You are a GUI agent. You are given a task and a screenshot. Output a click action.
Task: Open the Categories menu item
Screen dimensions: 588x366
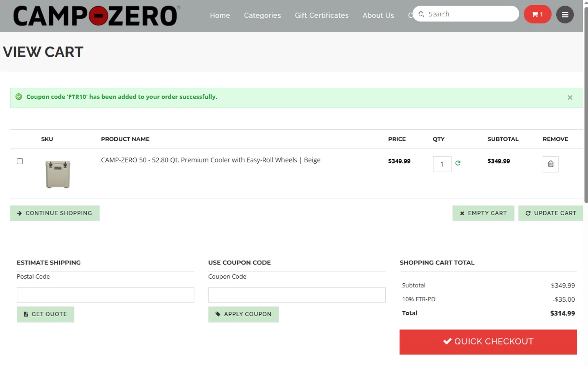[262, 15]
